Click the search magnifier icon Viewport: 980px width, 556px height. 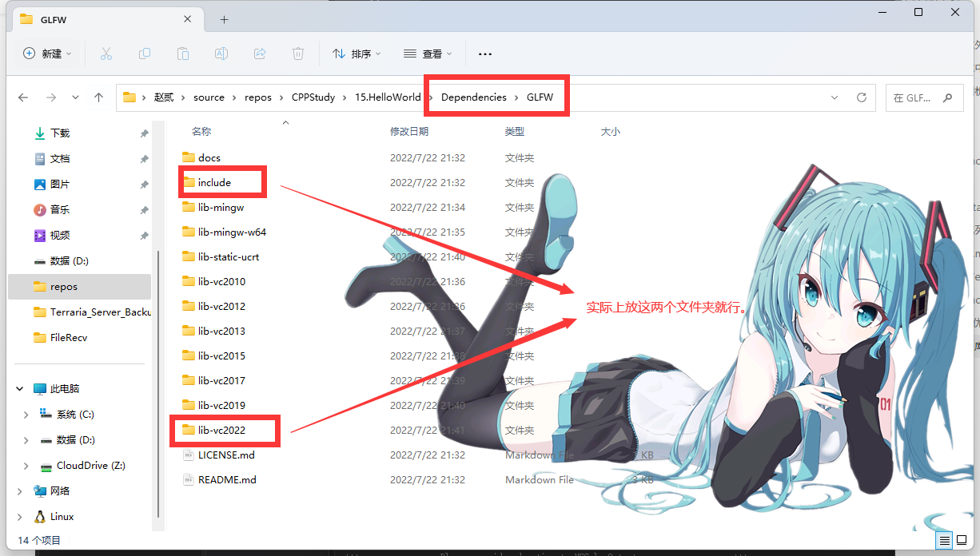948,98
